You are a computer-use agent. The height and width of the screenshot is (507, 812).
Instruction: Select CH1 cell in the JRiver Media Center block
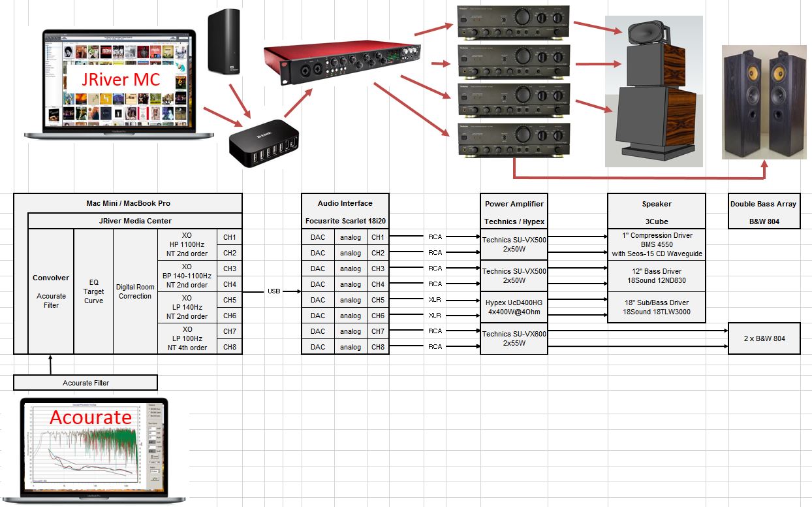pyautogui.click(x=230, y=237)
